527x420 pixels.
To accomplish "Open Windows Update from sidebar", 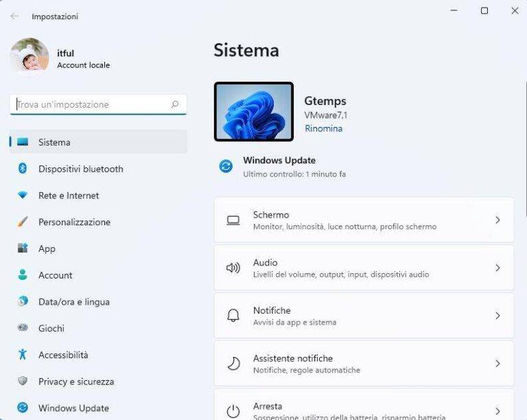I will click(x=99, y=408).
